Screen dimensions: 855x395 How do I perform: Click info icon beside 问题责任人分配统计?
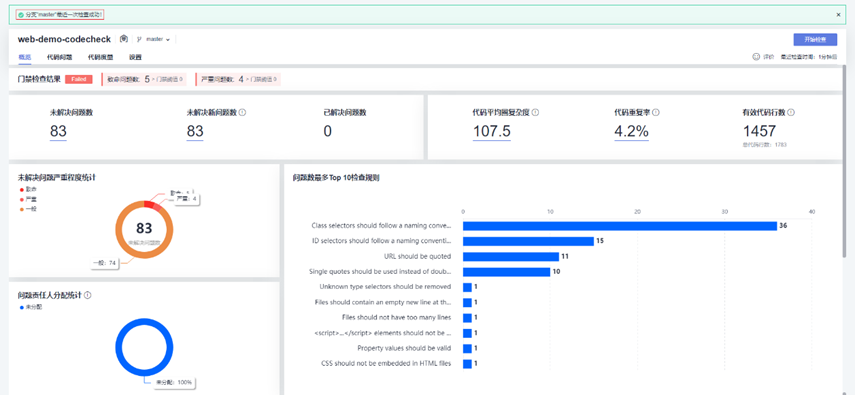(x=87, y=295)
